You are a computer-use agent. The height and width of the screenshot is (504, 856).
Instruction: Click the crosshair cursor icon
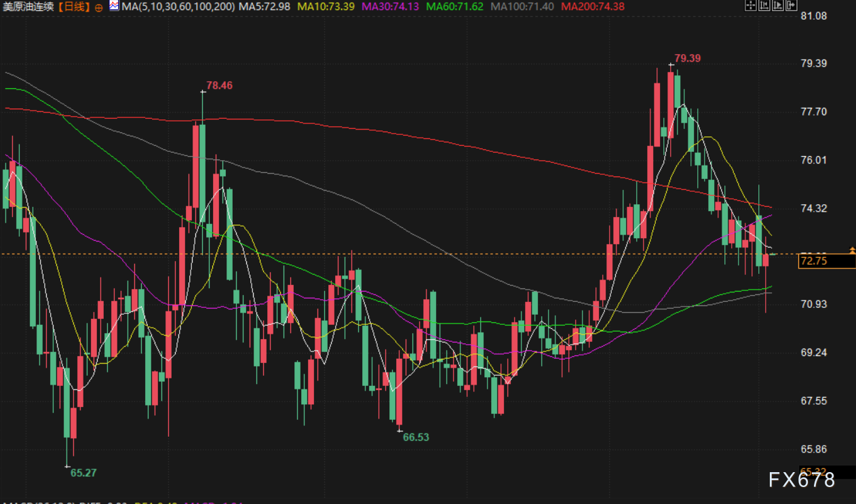point(750,6)
